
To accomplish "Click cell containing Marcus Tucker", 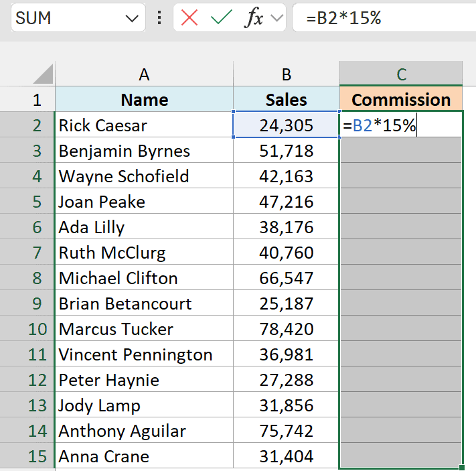I will 144,328.
